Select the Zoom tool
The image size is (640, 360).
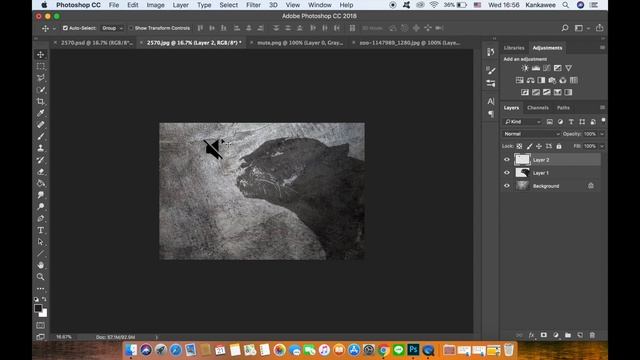40,277
